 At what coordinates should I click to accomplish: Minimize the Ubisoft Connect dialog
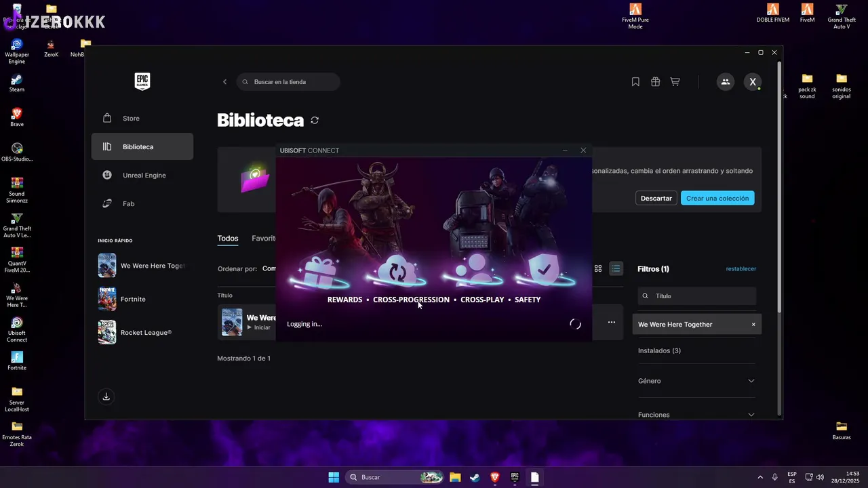coord(566,150)
